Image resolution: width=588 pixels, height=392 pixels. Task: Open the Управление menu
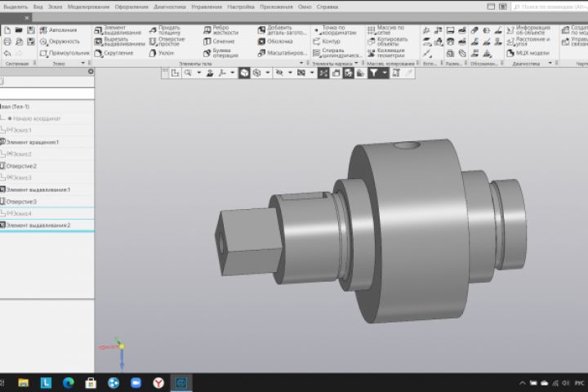click(207, 7)
